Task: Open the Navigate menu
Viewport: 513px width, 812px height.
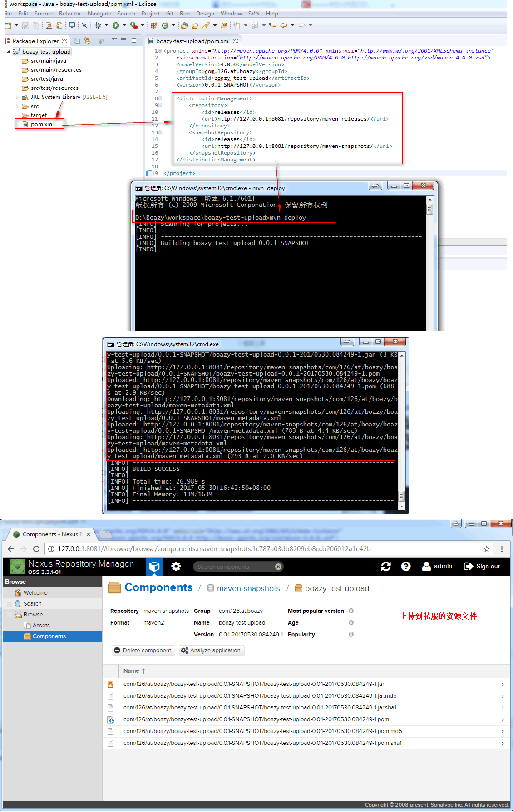Action: pos(99,14)
